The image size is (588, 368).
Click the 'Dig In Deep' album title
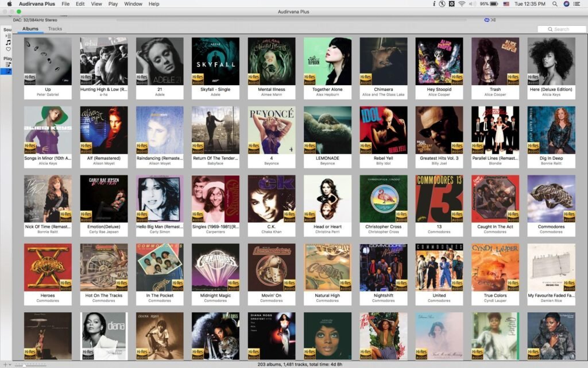point(551,158)
